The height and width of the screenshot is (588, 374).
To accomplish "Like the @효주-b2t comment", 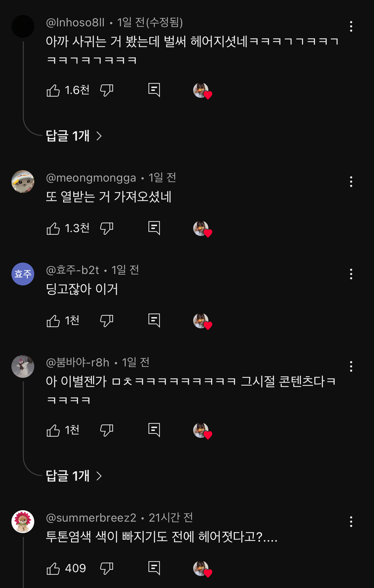I will (53, 321).
